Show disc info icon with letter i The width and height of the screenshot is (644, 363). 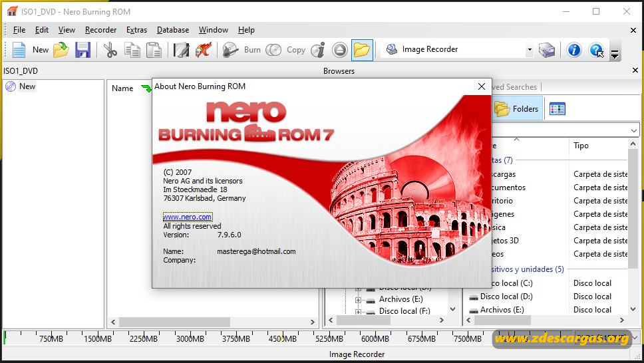pyautogui.click(x=318, y=50)
